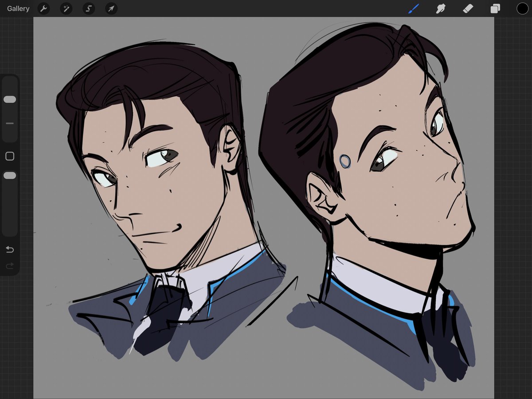Select the Eraser tool
The width and height of the screenshot is (532, 399).
point(468,8)
